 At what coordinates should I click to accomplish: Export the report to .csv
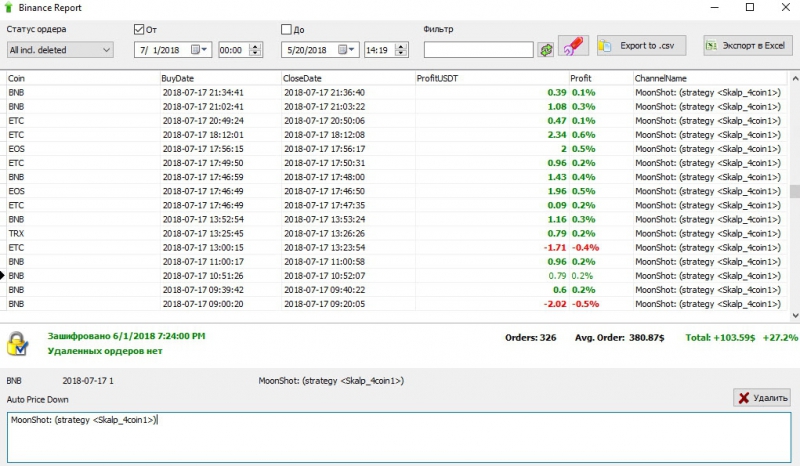(641, 46)
